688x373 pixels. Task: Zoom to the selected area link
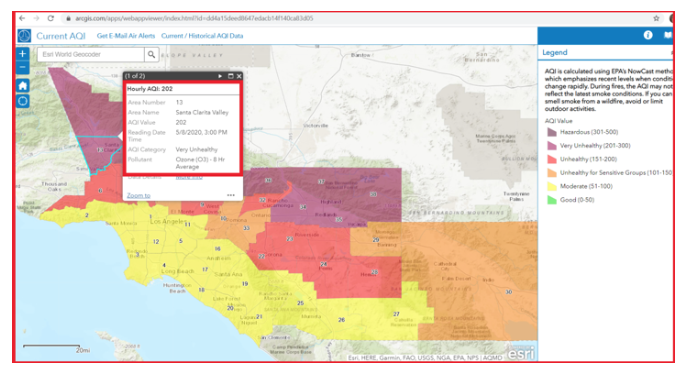139,195
